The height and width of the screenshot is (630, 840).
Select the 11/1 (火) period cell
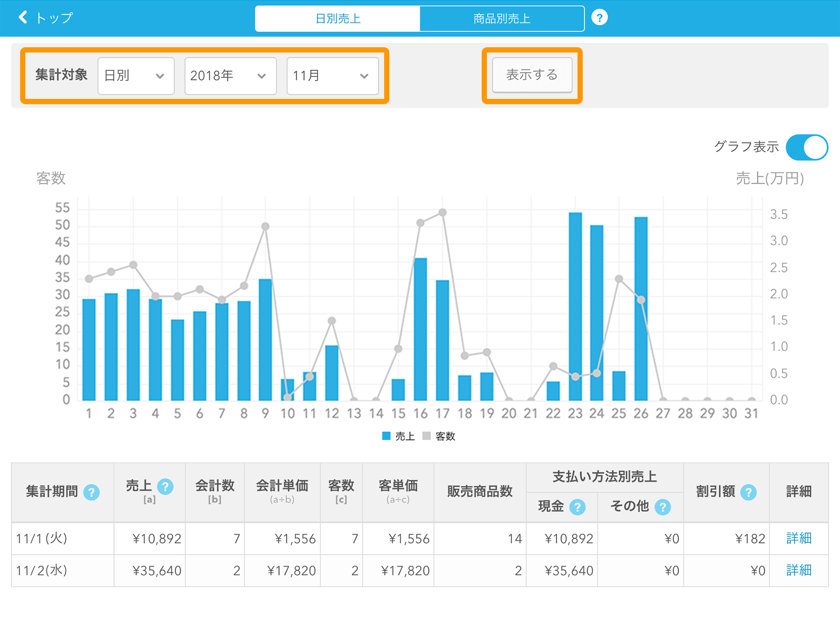point(63,539)
